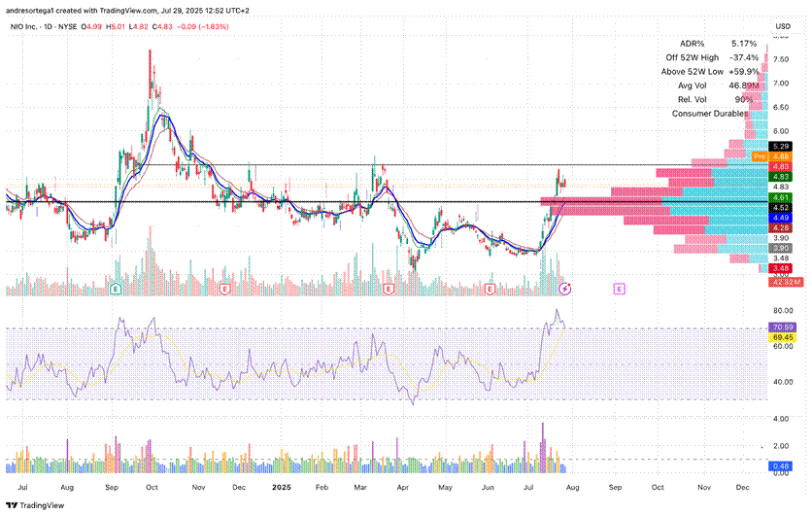This screenshot has height=516, width=812.
Task: Click the 80.00 RSI axis tick
Action: [x=783, y=311]
